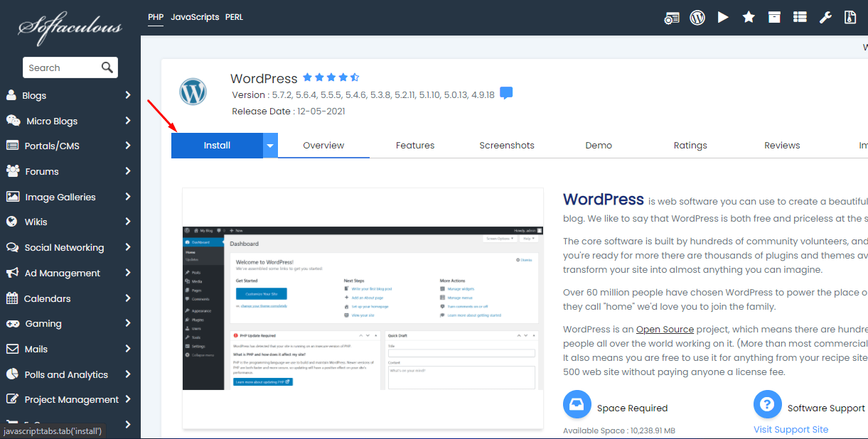Click the star ratings icon in top bar
868x439 pixels.
point(749,18)
